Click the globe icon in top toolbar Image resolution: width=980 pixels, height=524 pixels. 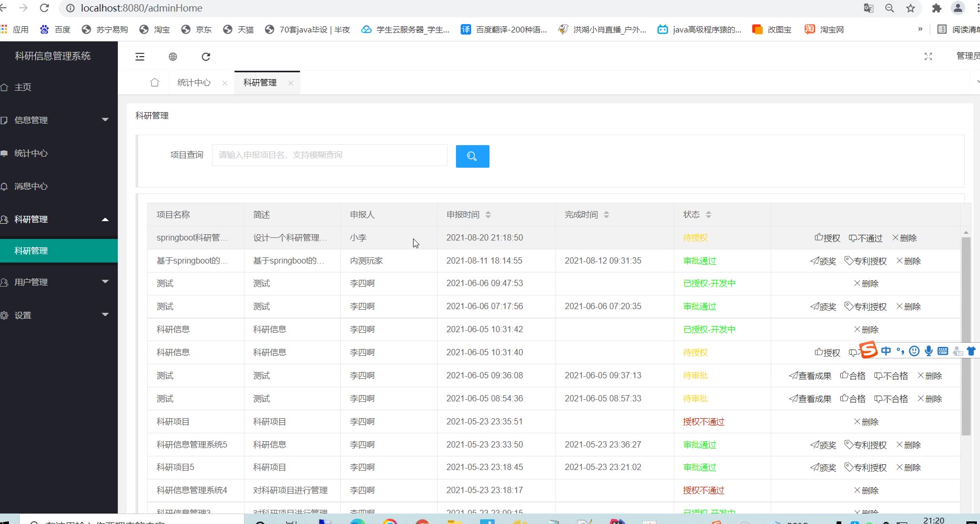coord(173,57)
